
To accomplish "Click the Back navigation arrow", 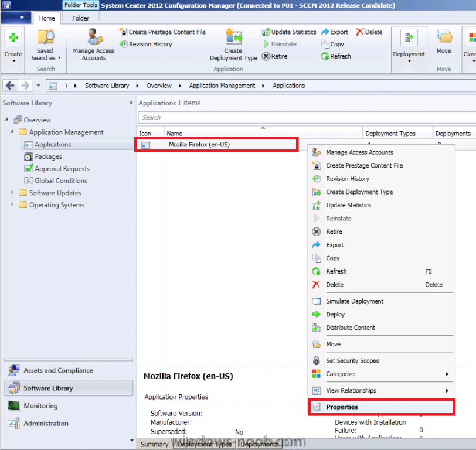I will tap(10, 86).
